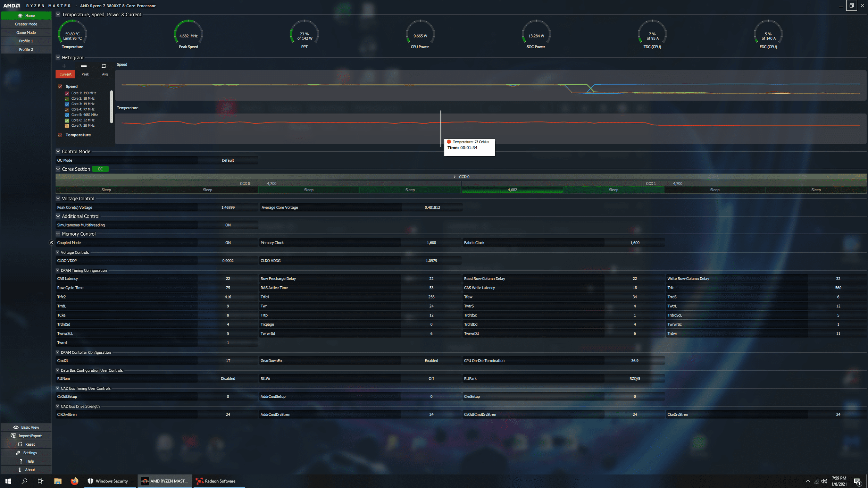Click the Basic View eye icon
868x488 pixels.
[x=16, y=427]
